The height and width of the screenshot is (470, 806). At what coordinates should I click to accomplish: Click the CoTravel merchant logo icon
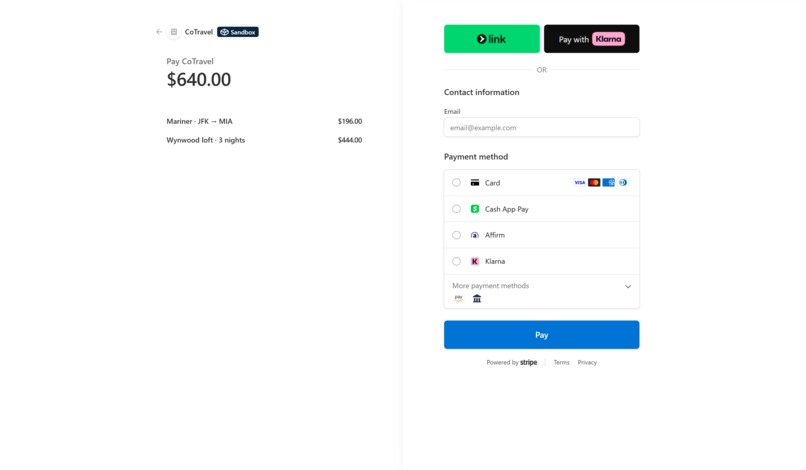click(174, 32)
